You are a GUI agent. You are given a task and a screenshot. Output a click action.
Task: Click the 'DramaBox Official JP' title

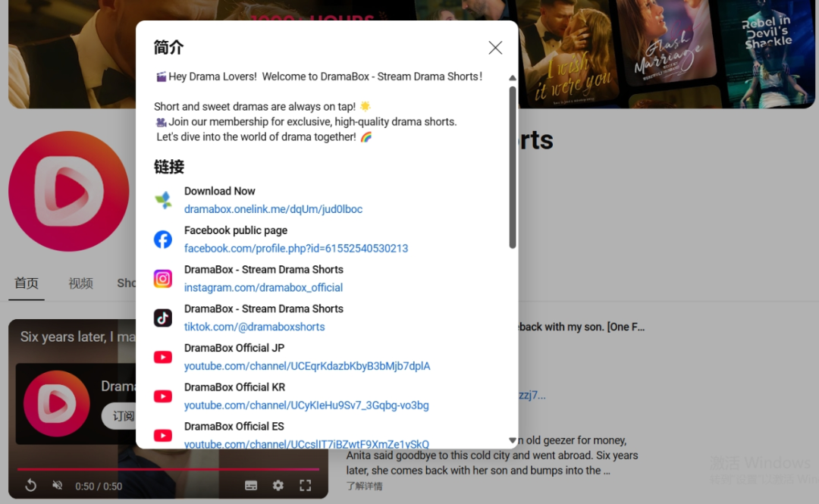(x=234, y=348)
